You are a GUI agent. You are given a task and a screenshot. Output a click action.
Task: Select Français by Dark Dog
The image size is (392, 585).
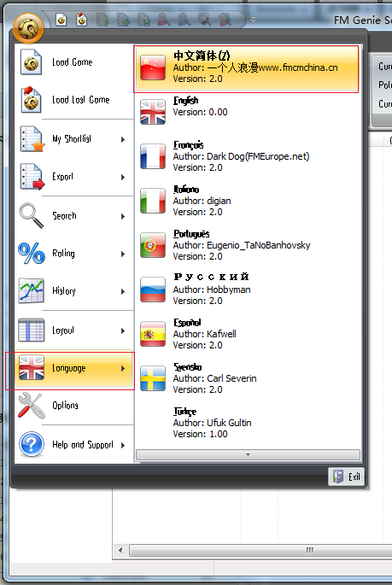coord(248,156)
